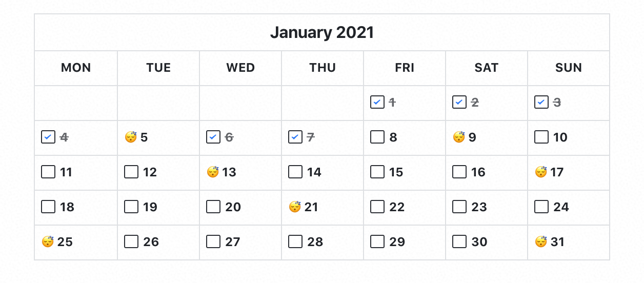Click the January 2021 title
Screen dimensions: 644x283
(x=322, y=33)
